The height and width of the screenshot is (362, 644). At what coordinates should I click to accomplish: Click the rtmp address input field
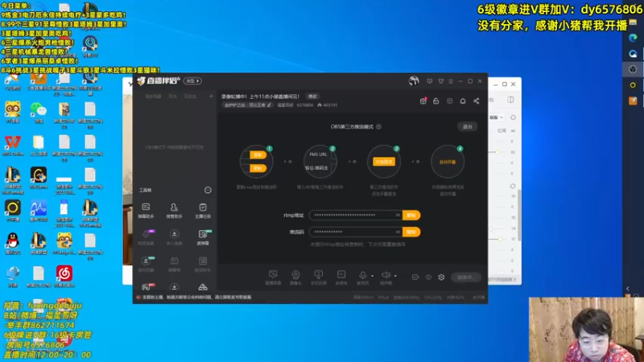click(355, 215)
